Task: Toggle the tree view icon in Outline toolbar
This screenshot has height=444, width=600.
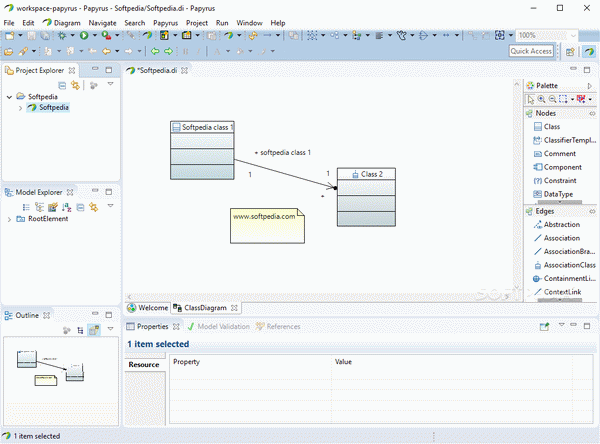Action: tap(80, 330)
